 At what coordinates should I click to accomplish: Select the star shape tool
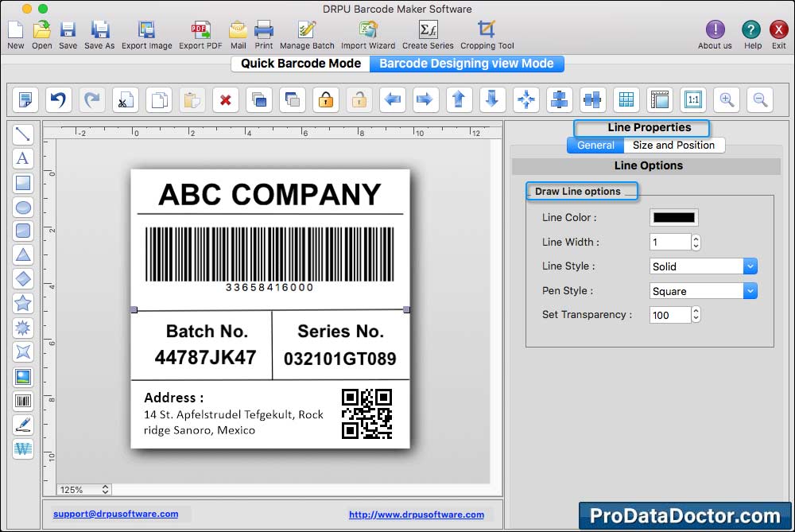tap(23, 303)
